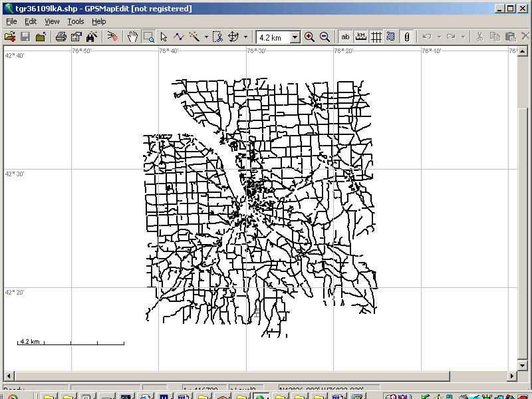
Task: Select the zoom rectangle tool
Action: pyautogui.click(x=148, y=37)
